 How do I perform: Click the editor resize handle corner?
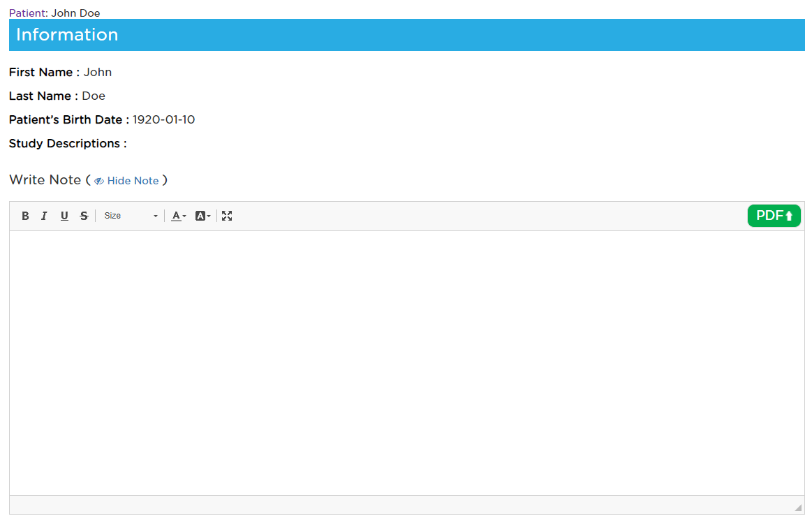click(x=798, y=508)
